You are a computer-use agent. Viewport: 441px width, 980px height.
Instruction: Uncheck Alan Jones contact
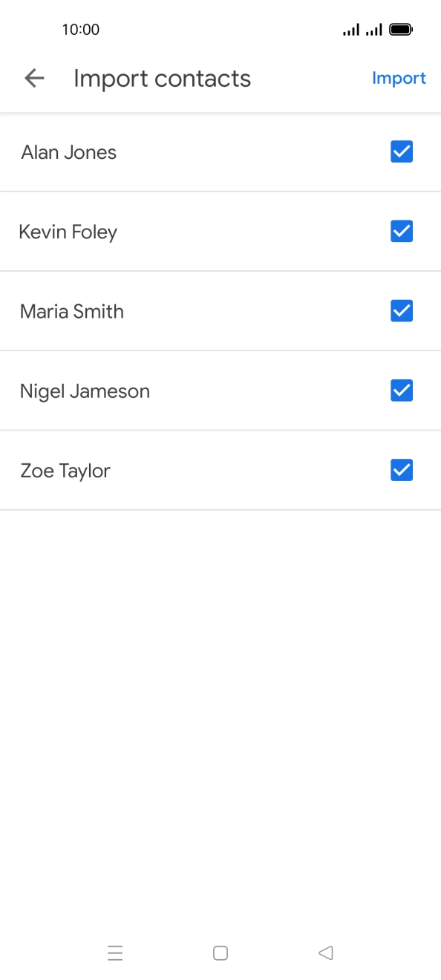(x=401, y=151)
